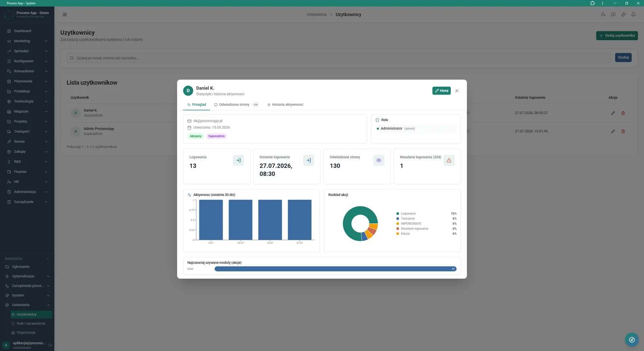
Task: Click the Ostatnie logowanie card icon
Action: tap(308, 160)
